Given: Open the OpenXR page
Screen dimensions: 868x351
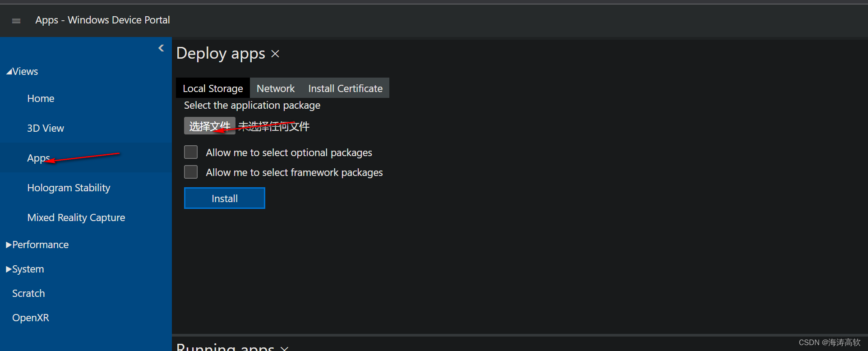Looking at the screenshot, I should pyautogui.click(x=31, y=318).
